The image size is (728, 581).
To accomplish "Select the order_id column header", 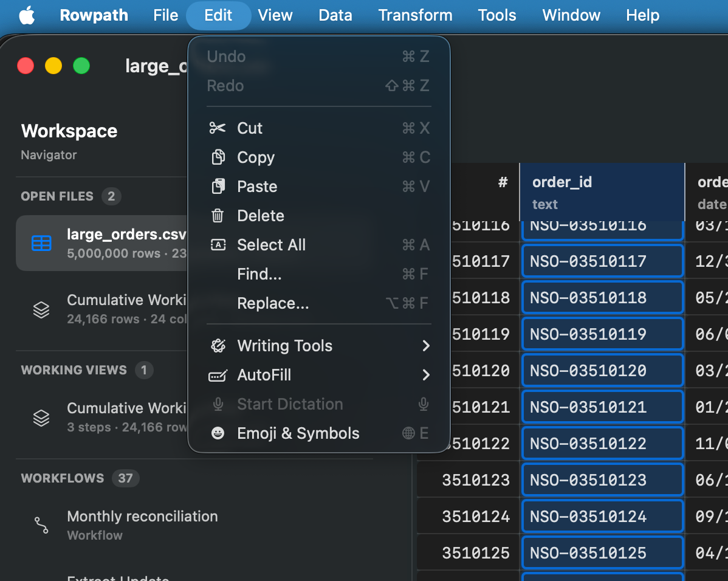I will tap(602, 192).
